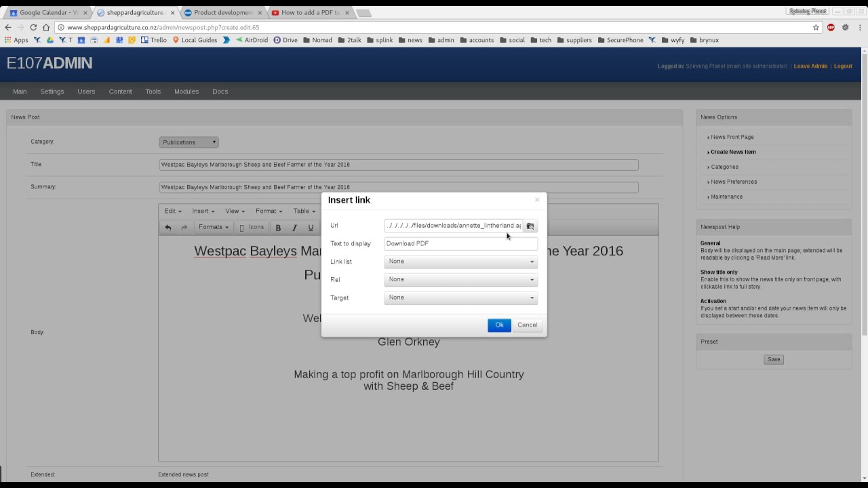Open the Docs admin menu
This screenshot has height=488, width=868.
(x=220, y=91)
